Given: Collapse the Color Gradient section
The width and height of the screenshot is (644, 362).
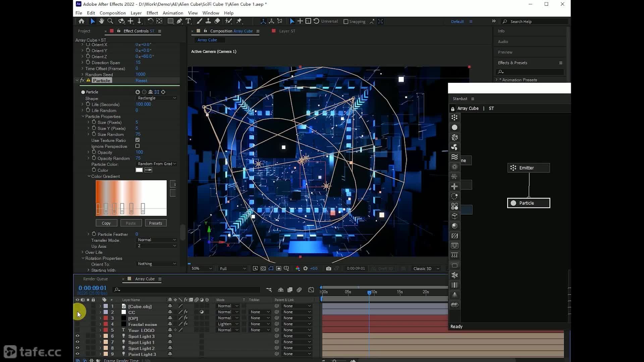Looking at the screenshot, I should 89,176.
